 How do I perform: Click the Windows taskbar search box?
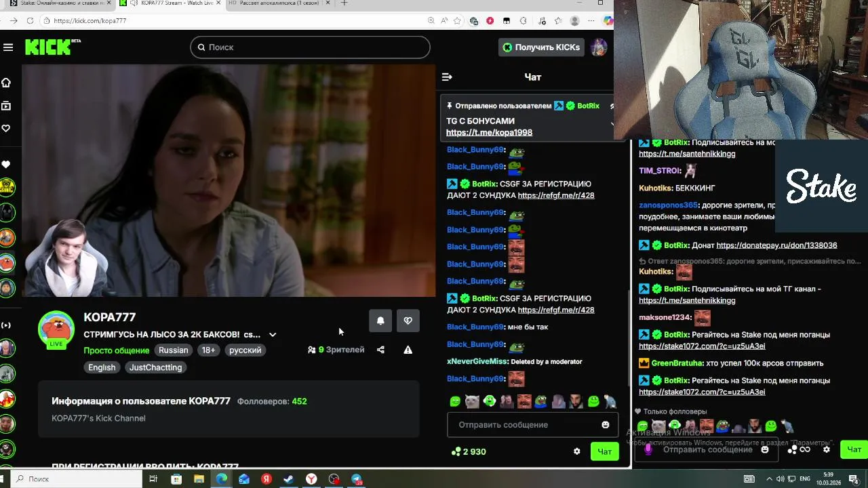[75, 479]
